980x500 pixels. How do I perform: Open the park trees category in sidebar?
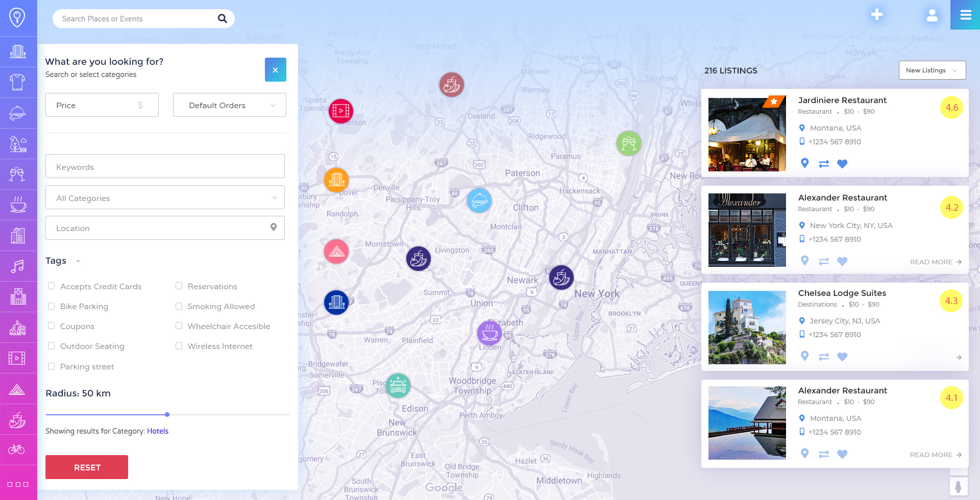[18, 144]
